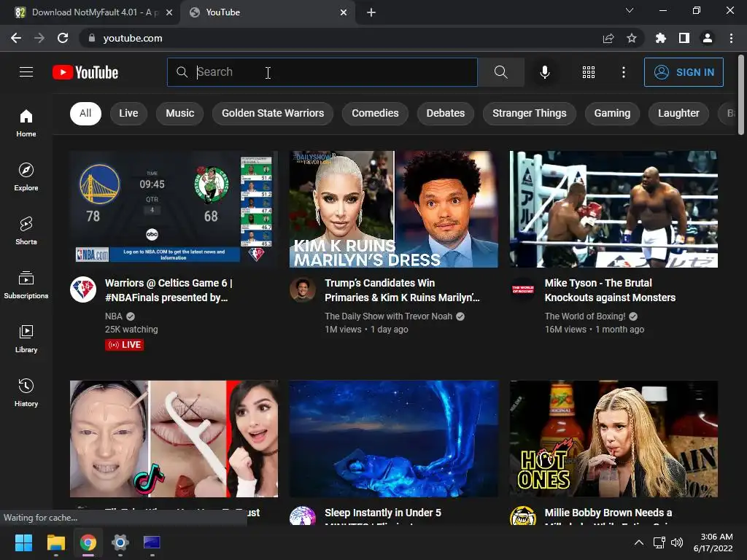The image size is (747, 560).
Task: Reload the page
Action: 63,38
